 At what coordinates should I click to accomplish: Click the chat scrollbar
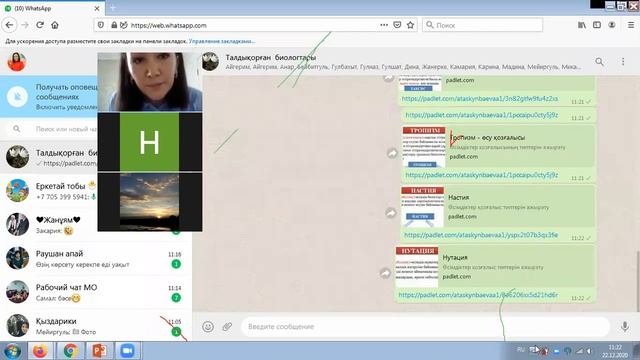pos(637,282)
